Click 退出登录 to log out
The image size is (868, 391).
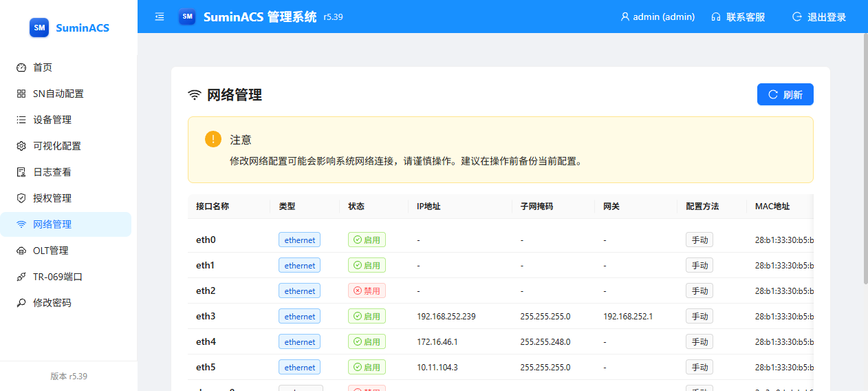pos(819,17)
